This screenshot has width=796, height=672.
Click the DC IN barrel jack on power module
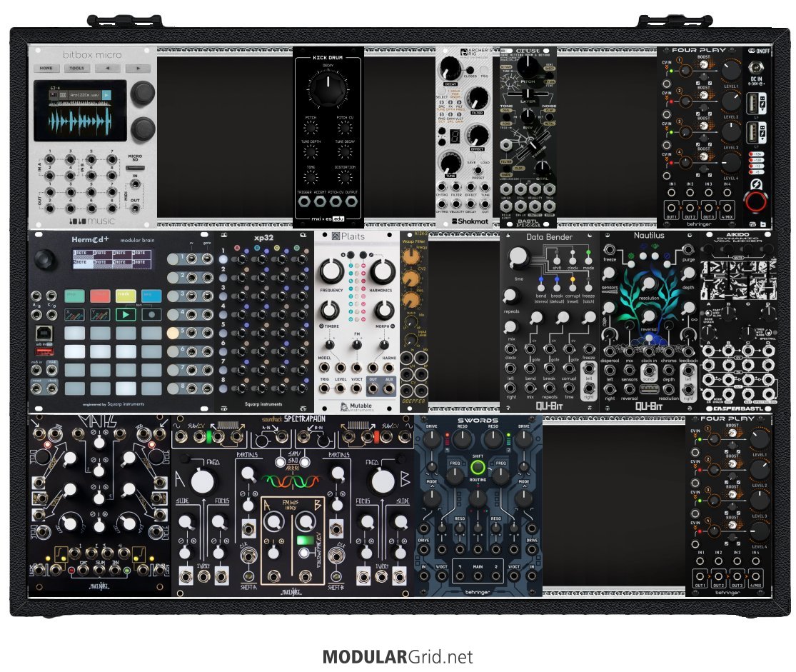click(755, 68)
